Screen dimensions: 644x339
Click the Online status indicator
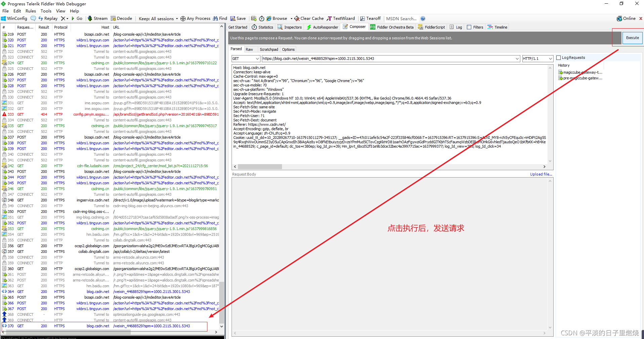click(x=626, y=18)
